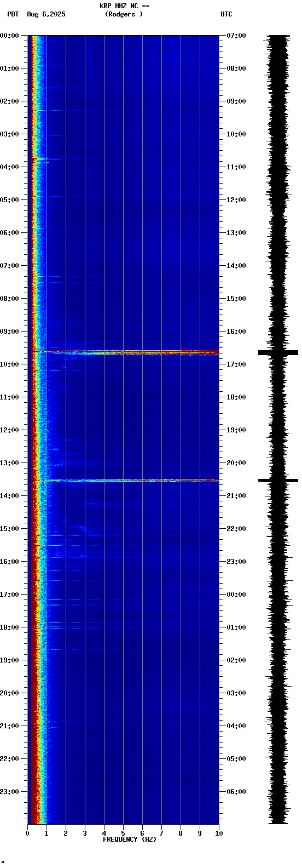Click the '10:00' PDT time label on left
The height and width of the screenshot is (868, 302).
pos(9,364)
